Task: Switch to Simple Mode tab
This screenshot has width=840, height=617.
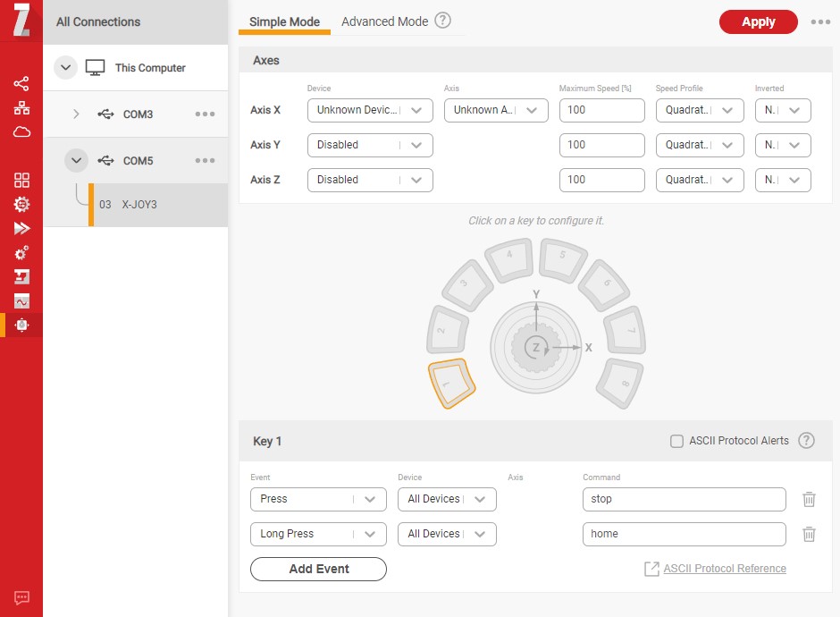Action: [284, 22]
